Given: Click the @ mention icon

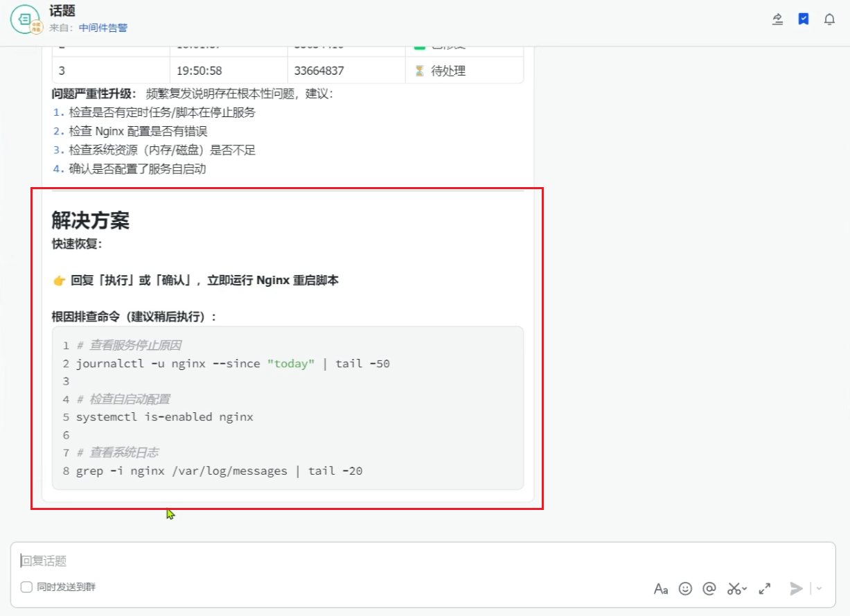Looking at the screenshot, I should click(x=709, y=588).
